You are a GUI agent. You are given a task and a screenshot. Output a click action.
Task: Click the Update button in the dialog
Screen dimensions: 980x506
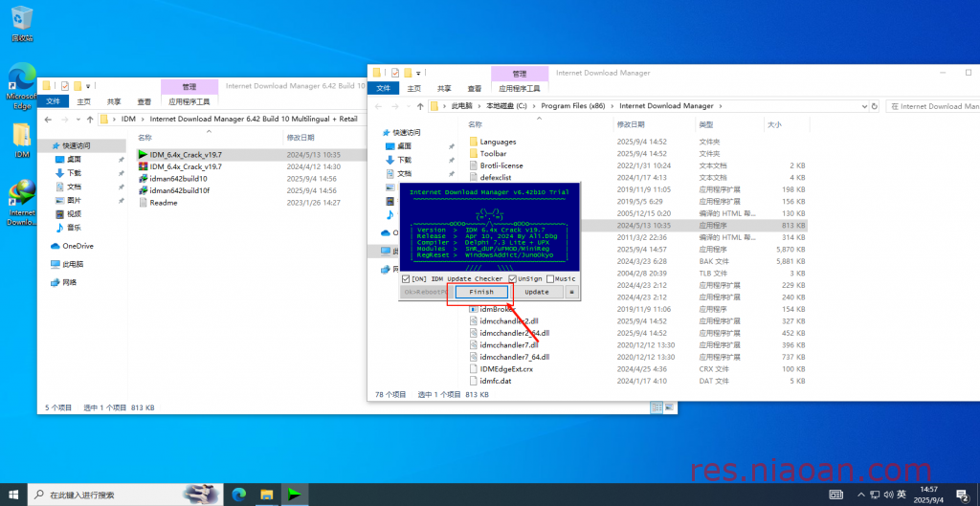tap(537, 293)
